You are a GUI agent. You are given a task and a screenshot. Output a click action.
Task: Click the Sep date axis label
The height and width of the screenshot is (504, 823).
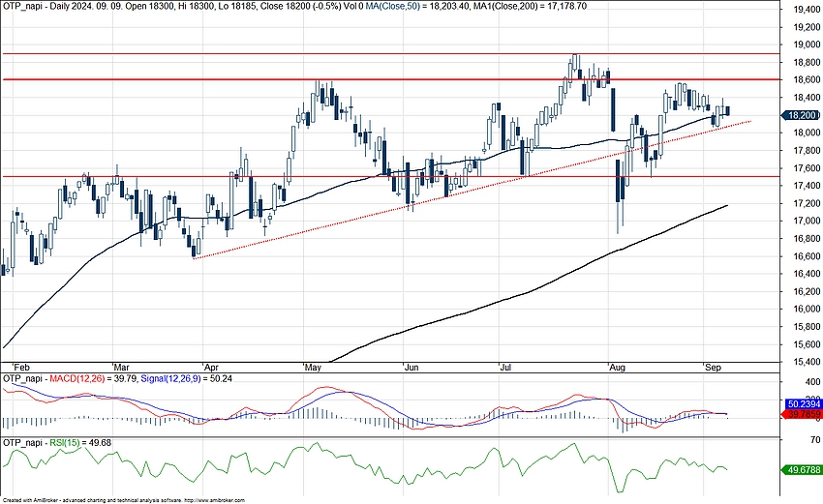pos(713,368)
